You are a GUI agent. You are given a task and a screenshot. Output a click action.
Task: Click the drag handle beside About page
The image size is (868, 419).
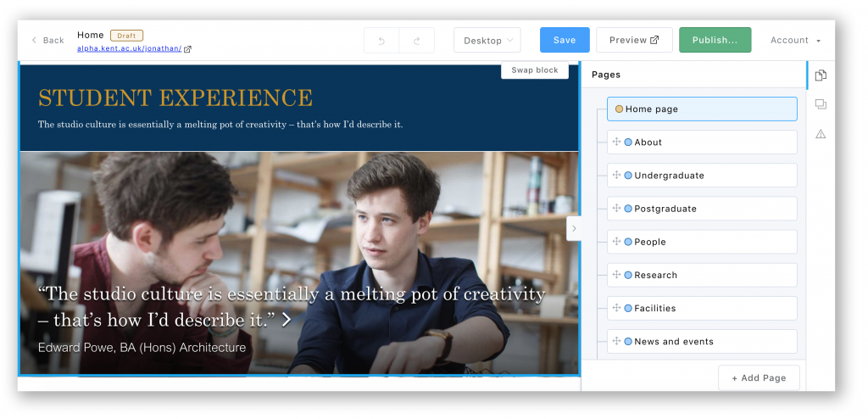616,142
